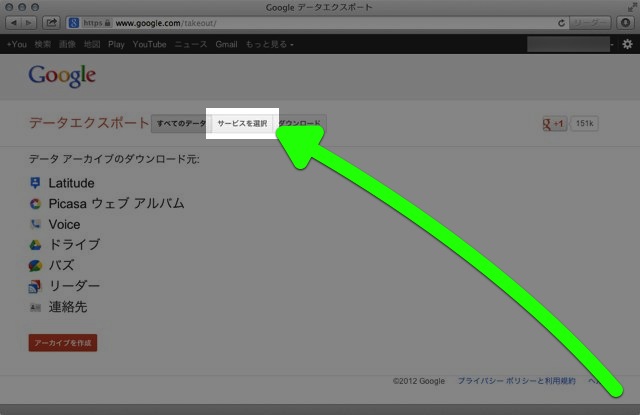Viewport: 640px width, 415px height.
Task: Open +You in the Google bar
Action: click(17, 44)
